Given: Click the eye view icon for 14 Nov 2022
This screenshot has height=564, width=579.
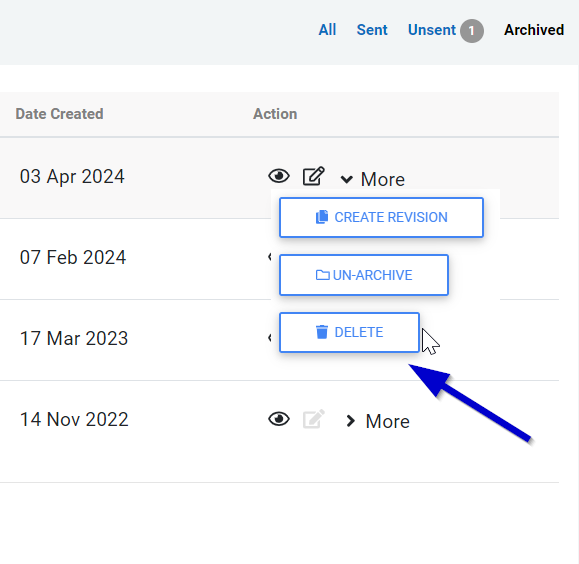Looking at the screenshot, I should coord(279,419).
